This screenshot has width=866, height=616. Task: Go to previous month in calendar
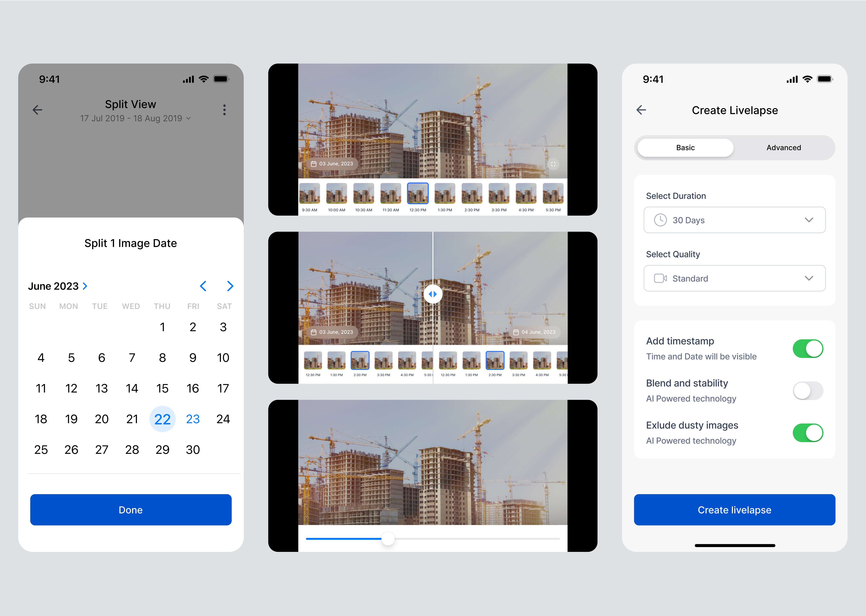tap(203, 286)
